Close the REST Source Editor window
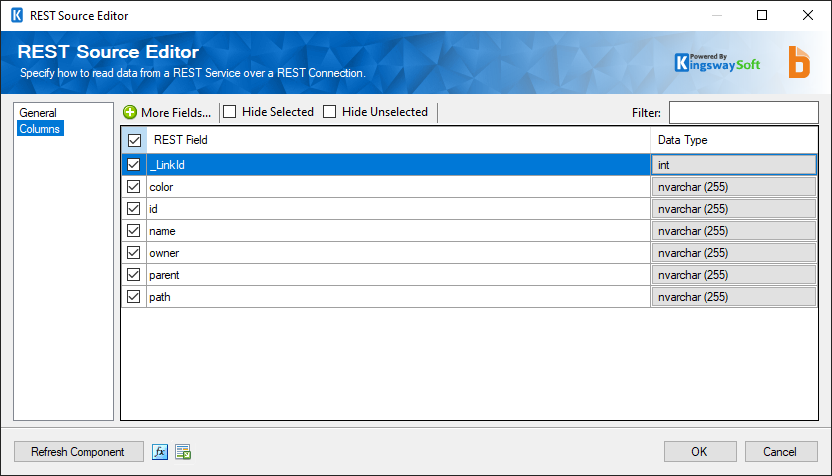Viewport: 832px width, 476px height. pos(808,15)
